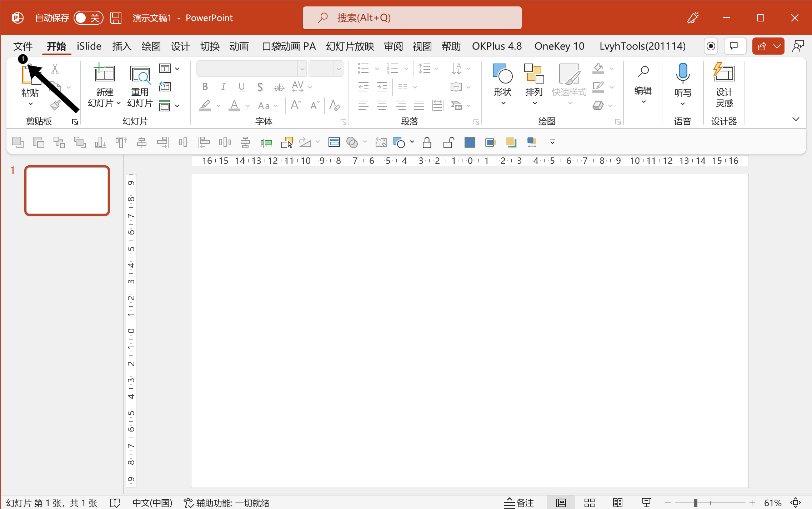Click the save disk icon in title bar

pyautogui.click(x=116, y=18)
